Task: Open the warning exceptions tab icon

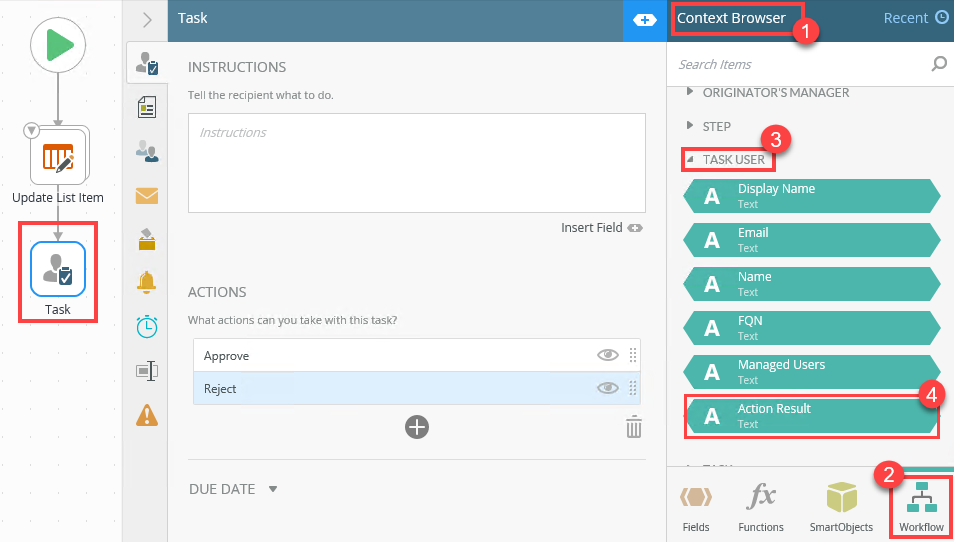Action: [x=148, y=413]
